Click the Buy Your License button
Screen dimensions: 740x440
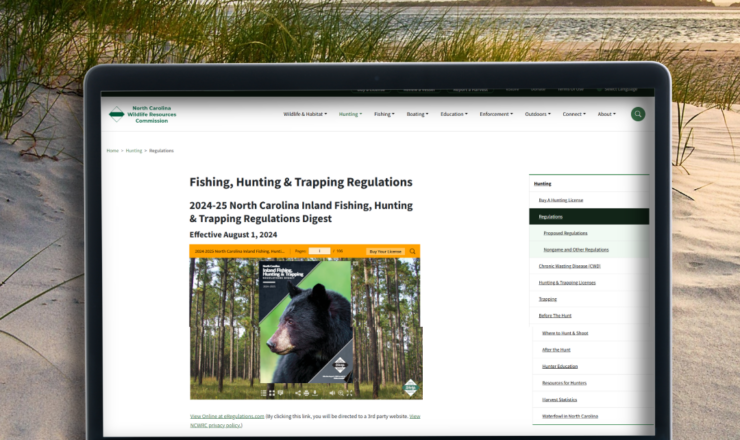[386, 251]
